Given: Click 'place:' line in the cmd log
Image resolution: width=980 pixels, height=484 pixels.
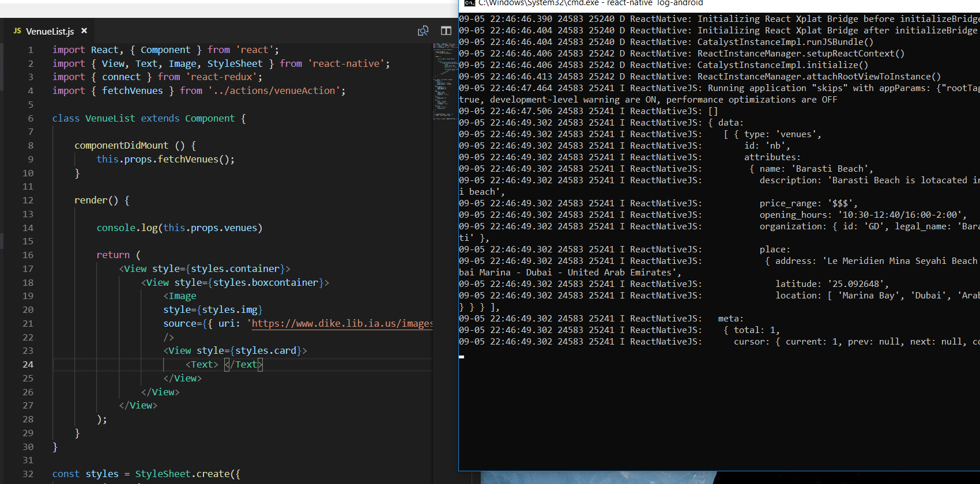Looking at the screenshot, I should pyautogui.click(x=775, y=249).
